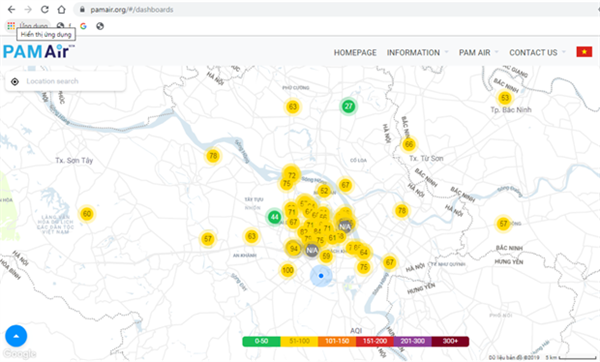
Task: Click the red 151-200 AQI legend swatch
Action: pyautogui.click(x=375, y=341)
